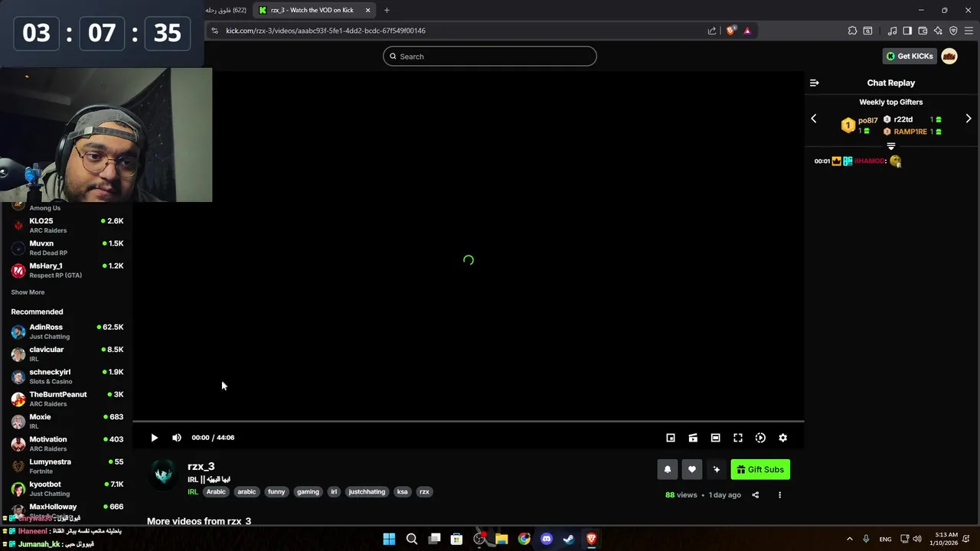Open Brave Shields lion icon
The height and width of the screenshot is (551, 980).
(731, 31)
